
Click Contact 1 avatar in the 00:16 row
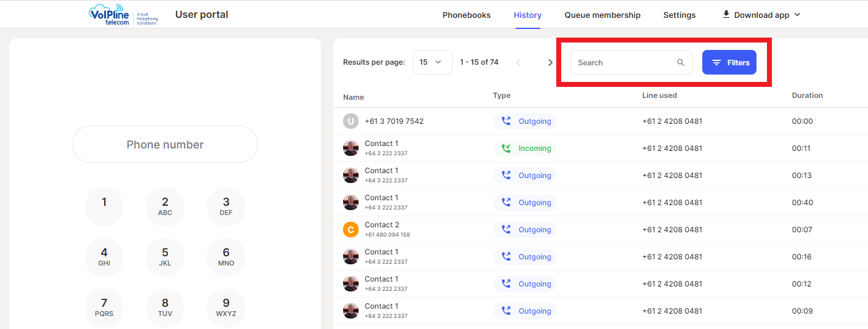tap(351, 257)
